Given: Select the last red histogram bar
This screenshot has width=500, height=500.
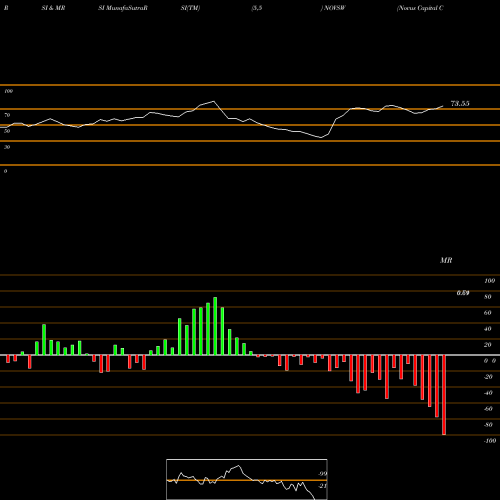Looking at the screenshot, I should pyautogui.click(x=444, y=395).
